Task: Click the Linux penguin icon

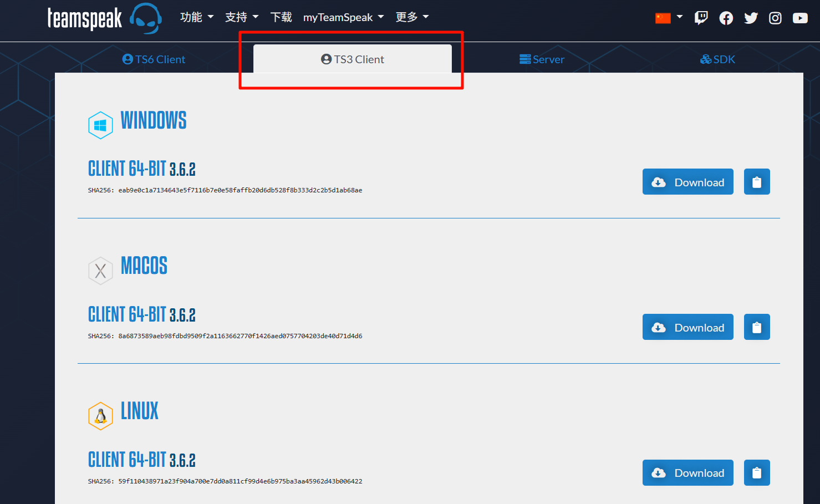Action: click(x=100, y=416)
